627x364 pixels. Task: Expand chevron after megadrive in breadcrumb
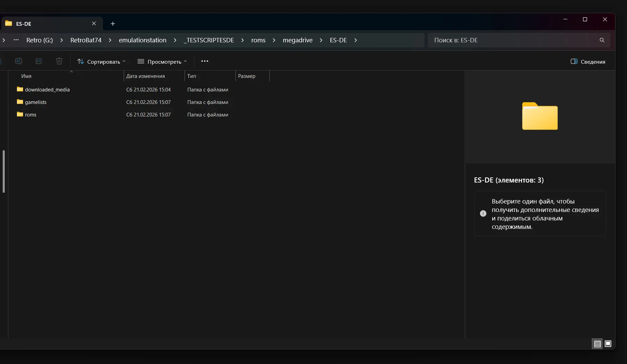[321, 40]
